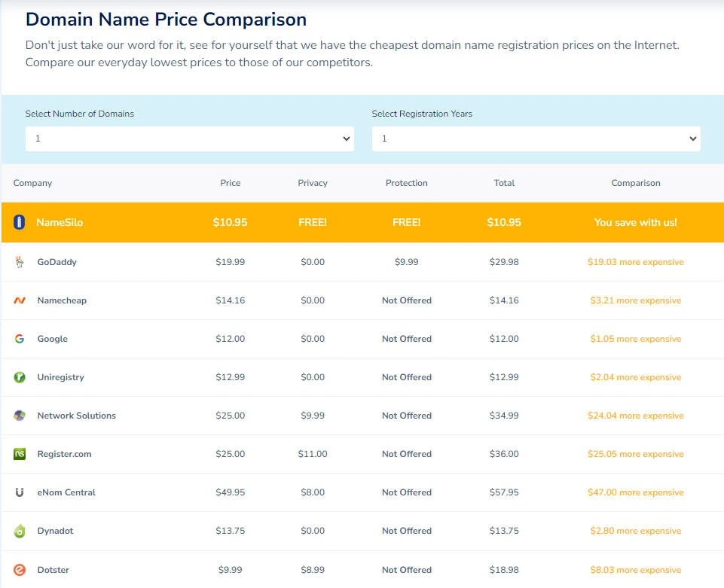Click the Comparison column header
The width and height of the screenshot is (724, 588).
635,183
